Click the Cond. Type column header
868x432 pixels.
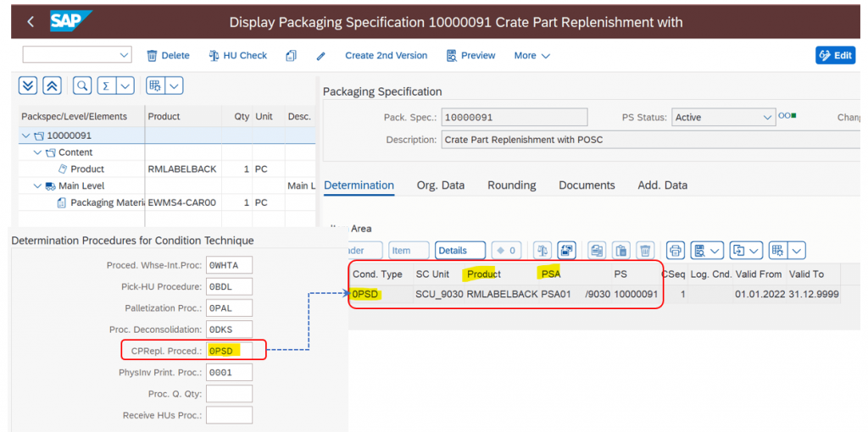click(x=377, y=274)
